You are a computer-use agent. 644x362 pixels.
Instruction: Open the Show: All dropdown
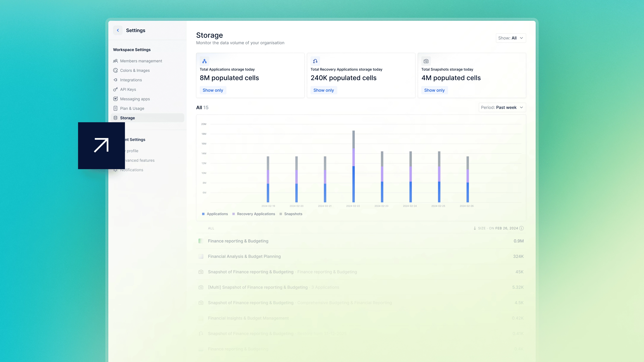[511, 38]
